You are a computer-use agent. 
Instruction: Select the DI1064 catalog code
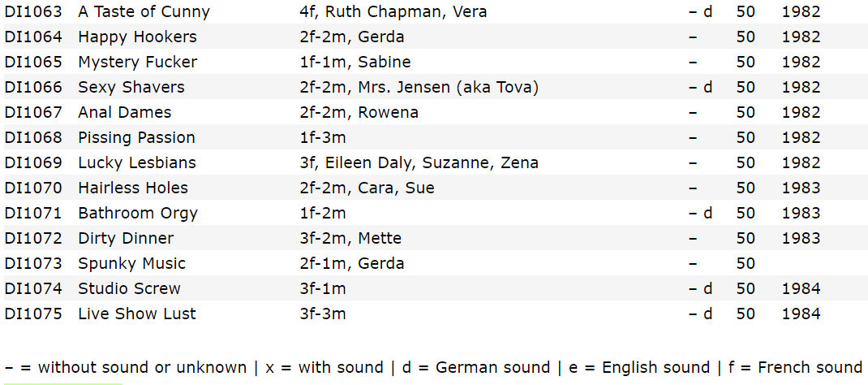(x=33, y=37)
